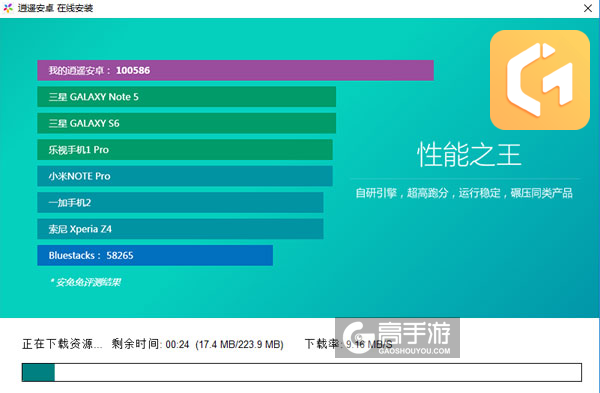Click the download progress bar

[x=302, y=372]
